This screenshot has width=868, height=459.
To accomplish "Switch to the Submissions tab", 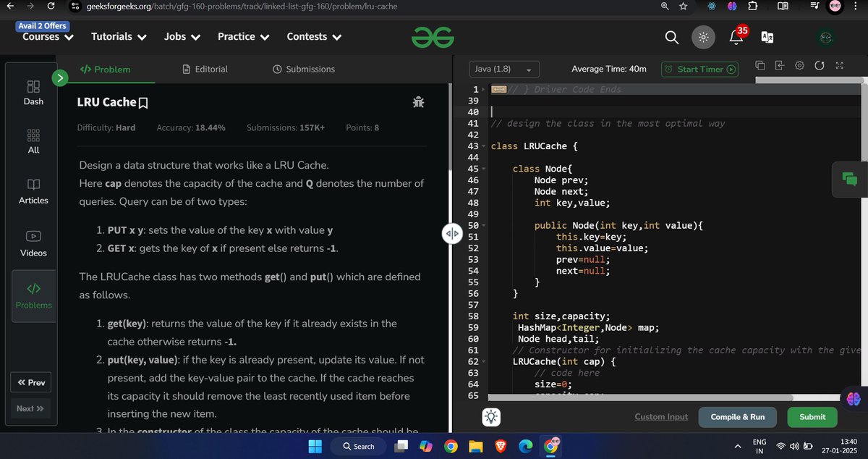I will [x=304, y=70].
